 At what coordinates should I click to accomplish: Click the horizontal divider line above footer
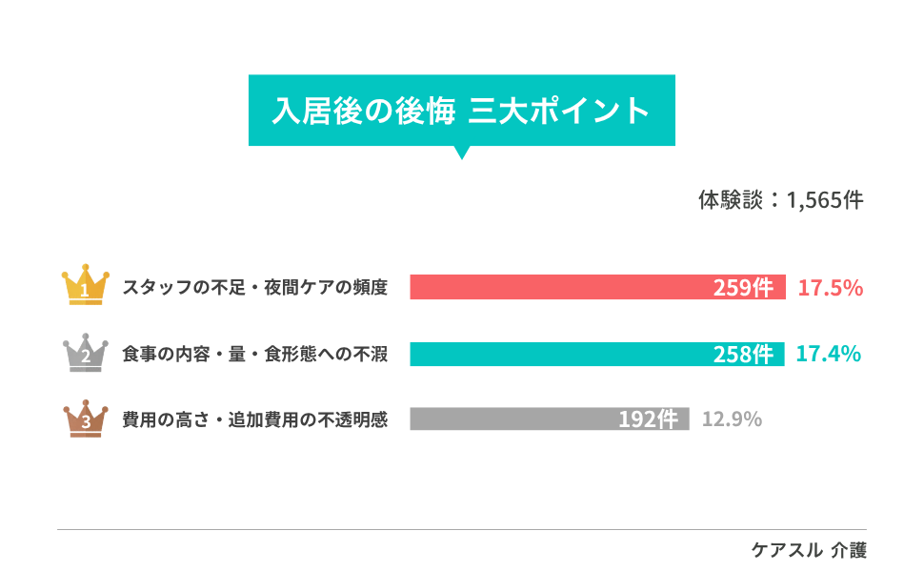pyautogui.click(x=461, y=529)
